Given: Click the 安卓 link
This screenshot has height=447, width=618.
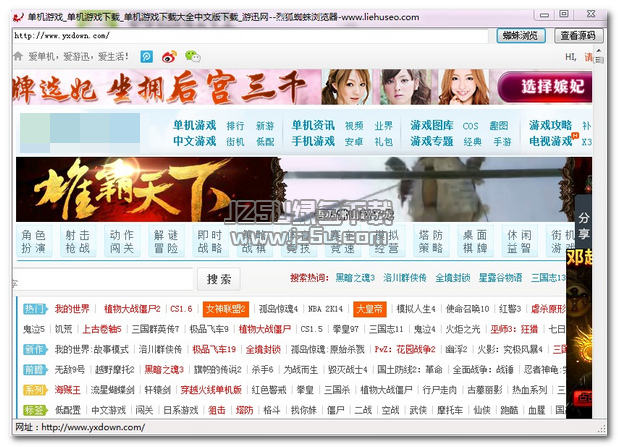Looking at the screenshot, I should tap(354, 142).
